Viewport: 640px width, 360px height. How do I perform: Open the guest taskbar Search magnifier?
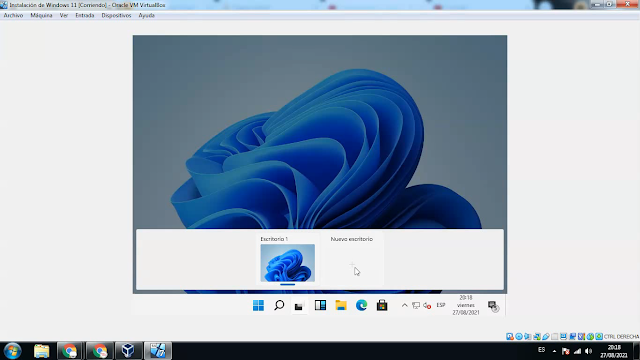tap(279, 305)
